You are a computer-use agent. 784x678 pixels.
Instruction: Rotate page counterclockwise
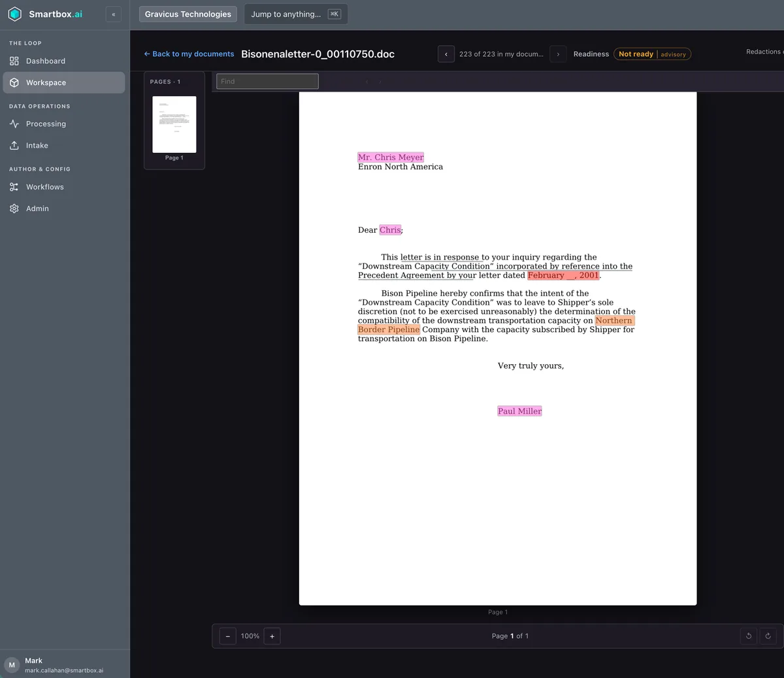[x=749, y=636]
